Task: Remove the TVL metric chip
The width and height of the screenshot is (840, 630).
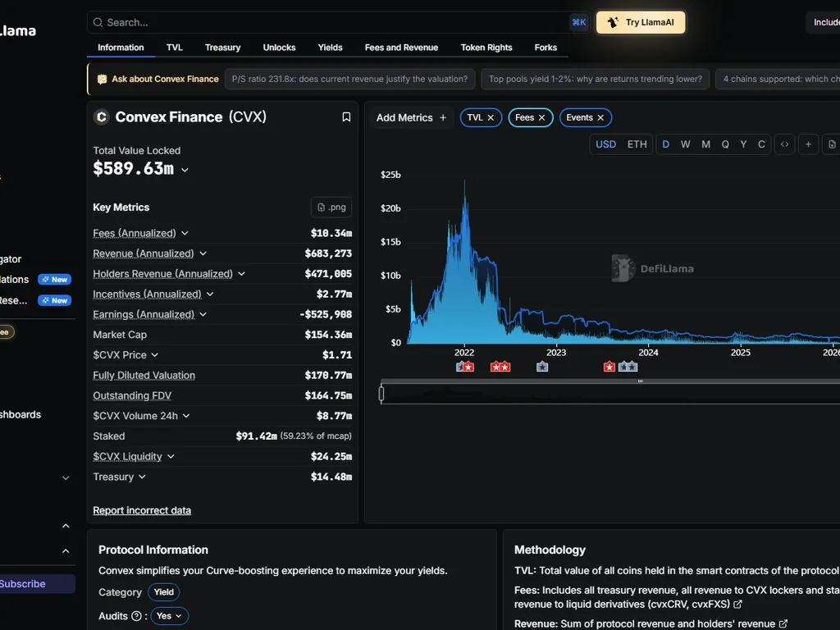Action: [x=491, y=118]
